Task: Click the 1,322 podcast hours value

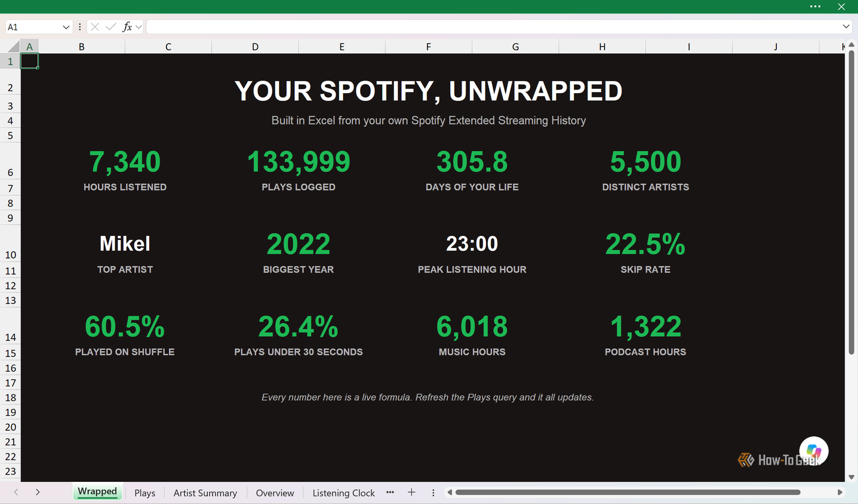Action: click(645, 327)
